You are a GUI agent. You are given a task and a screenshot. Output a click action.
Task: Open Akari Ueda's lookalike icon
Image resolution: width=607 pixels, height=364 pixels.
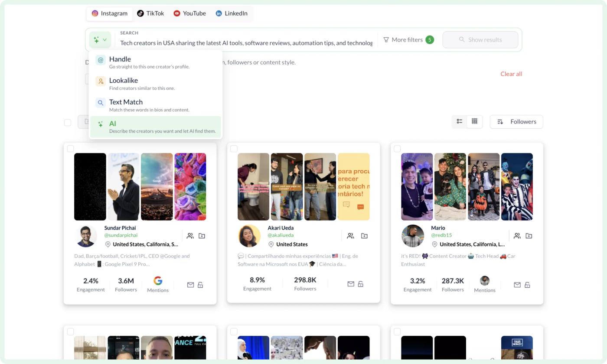coord(350,236)
